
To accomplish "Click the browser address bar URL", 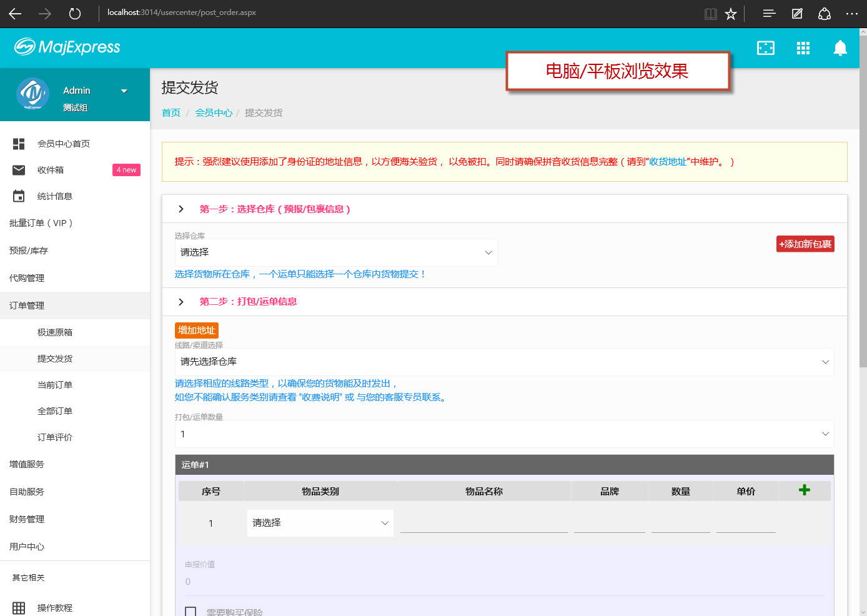I will (182, 12).
